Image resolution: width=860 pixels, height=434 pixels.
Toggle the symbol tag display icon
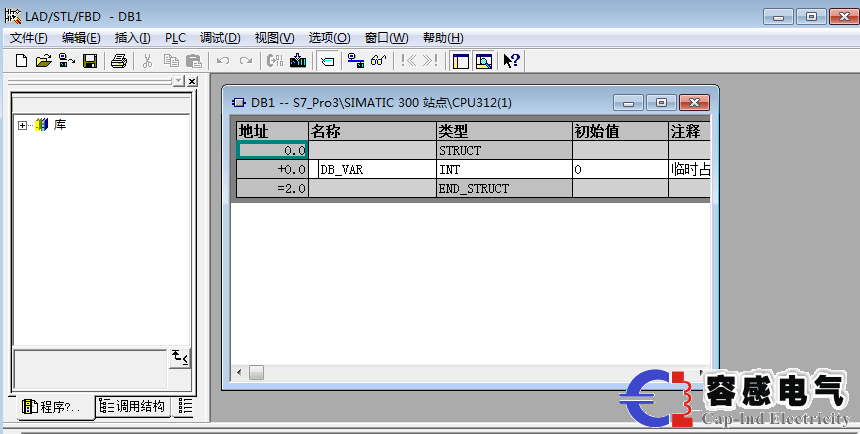click(327, 61)
